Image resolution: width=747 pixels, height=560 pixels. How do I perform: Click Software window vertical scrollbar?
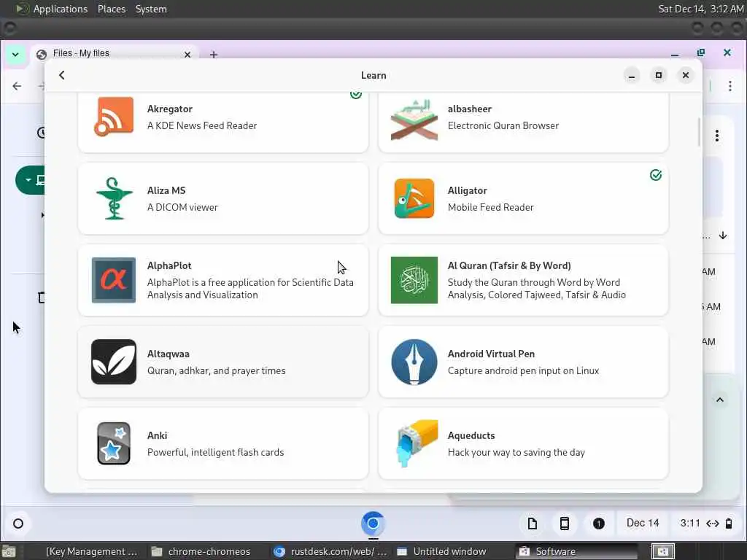(x=699, y=132)
